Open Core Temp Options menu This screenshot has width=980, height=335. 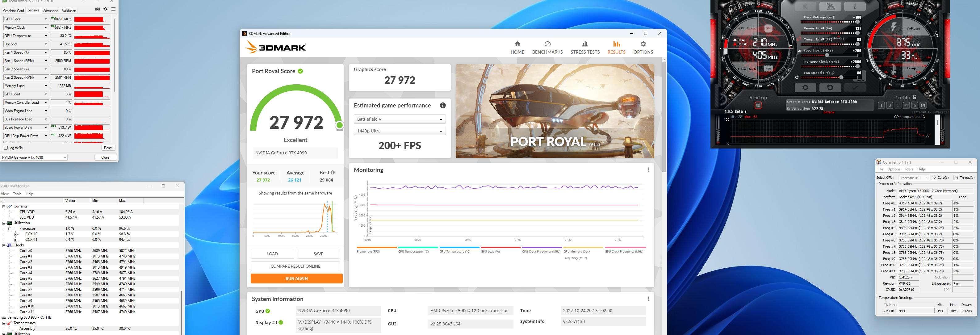pos(894,169)
